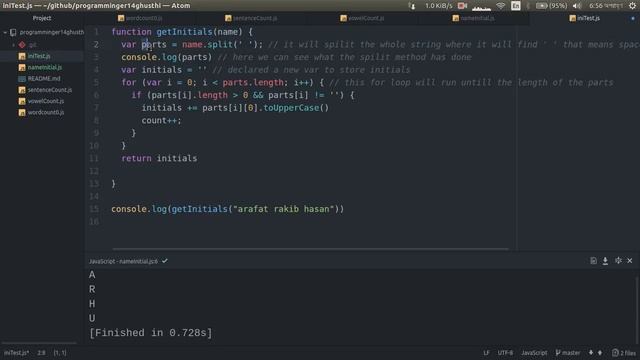Click the "arafat rakib hasan" string in code
This screenshot has width=640, height=360.
(x=284, y=209)
